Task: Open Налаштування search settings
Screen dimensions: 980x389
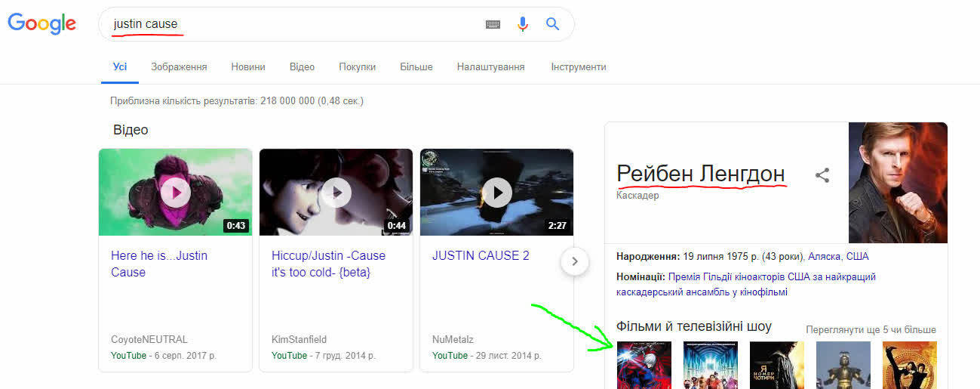Action: click(x=490, y=66)
